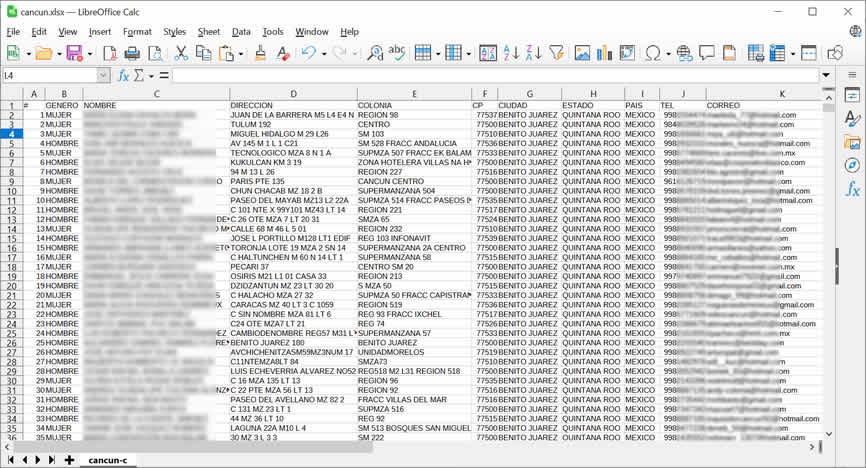This screenshot has width=866, height=468.
Task: Open the Function Wizard fx button
Action: pyautogui.click(x=123, y=75)
